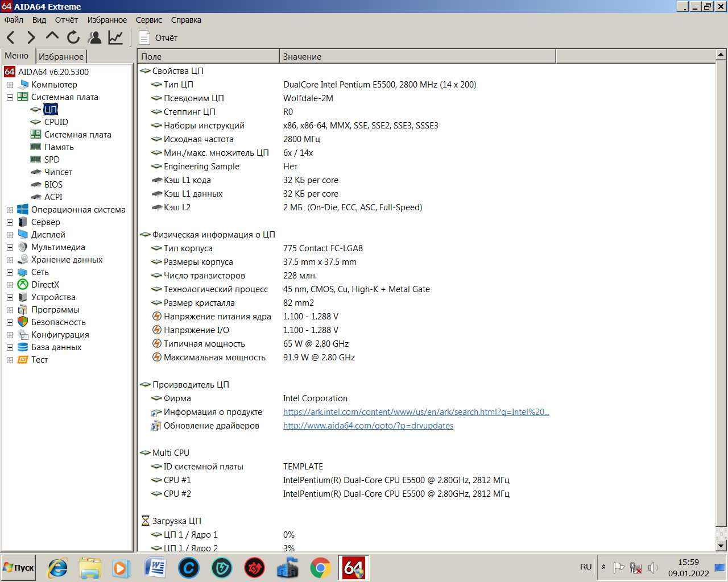Open the file explorer folder taskbar icon
This screenshot has height=582, width=728.
pyautogui.click(x=90, y=568)
